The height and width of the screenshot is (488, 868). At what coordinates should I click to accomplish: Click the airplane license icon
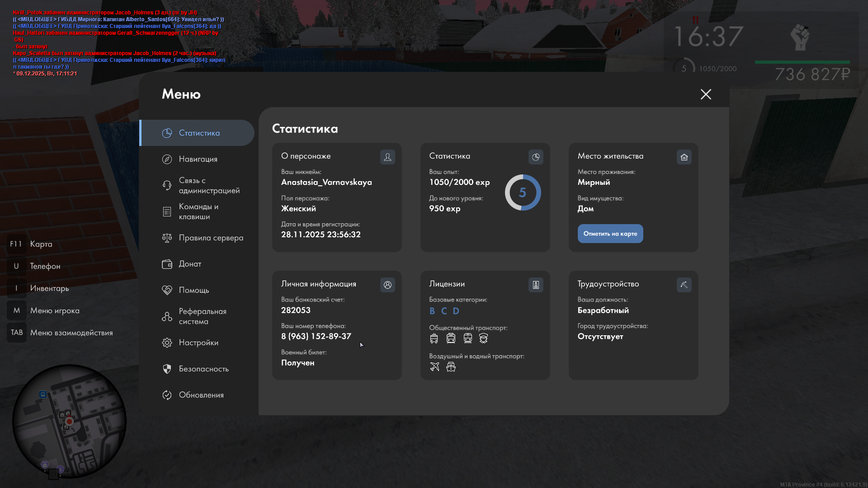(x=434, y=366)
